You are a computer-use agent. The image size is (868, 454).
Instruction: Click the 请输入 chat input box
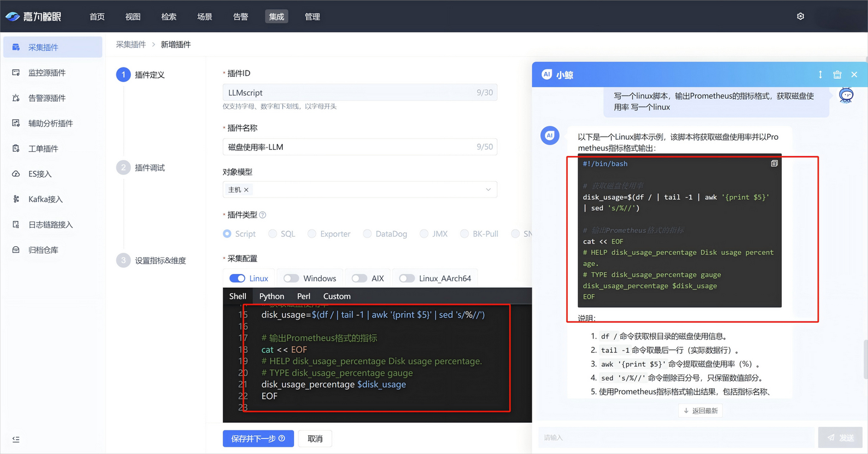click(x=676, y=438)
